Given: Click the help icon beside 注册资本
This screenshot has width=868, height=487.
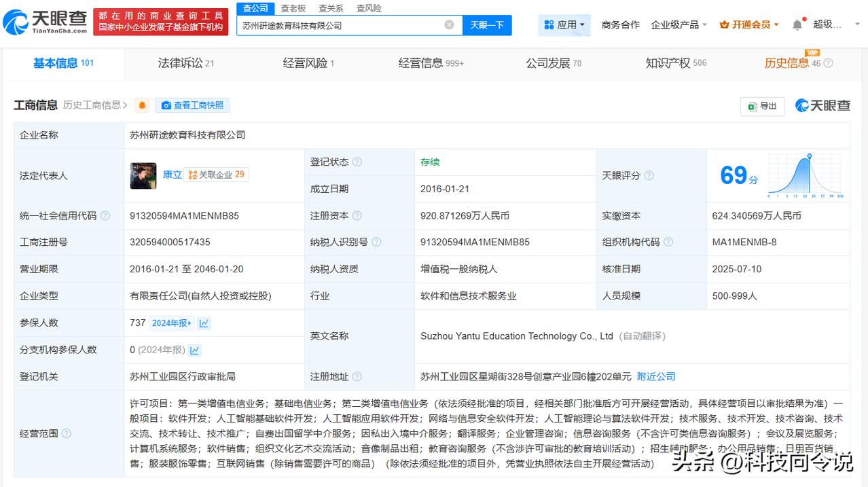Looking at the screenshot, I should [357, 216].
